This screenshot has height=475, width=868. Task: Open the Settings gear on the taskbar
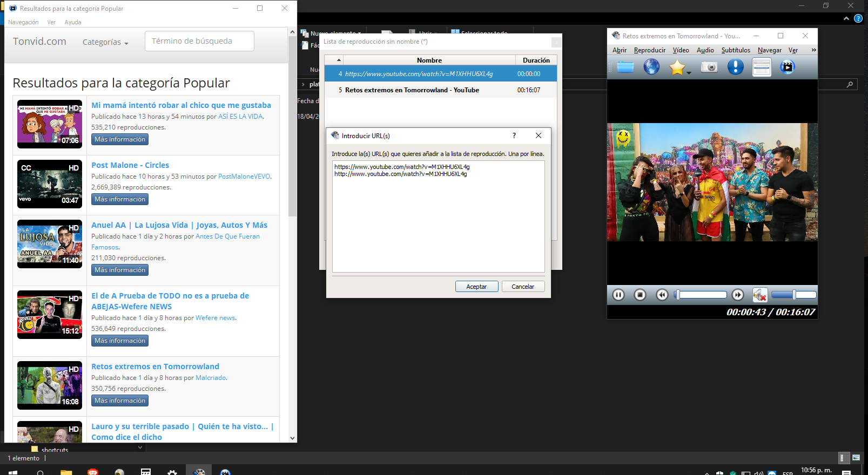point(172,472)
